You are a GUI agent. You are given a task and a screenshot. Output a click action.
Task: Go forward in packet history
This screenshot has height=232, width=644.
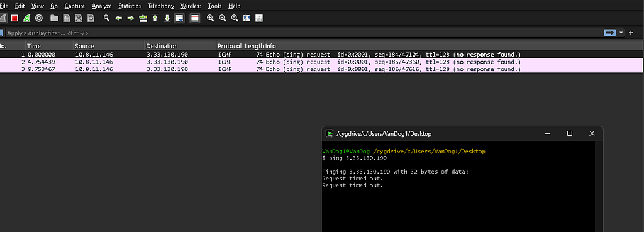(x=131, y=18)
